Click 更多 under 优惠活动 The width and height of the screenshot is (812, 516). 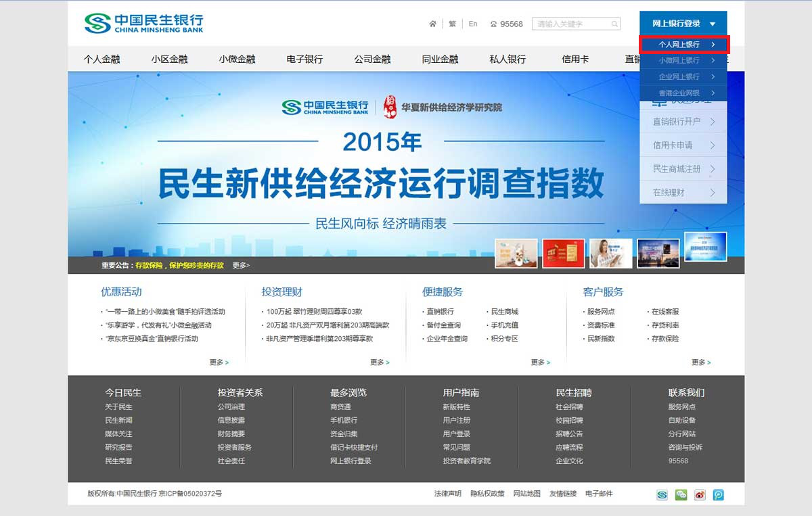point(219,362)
